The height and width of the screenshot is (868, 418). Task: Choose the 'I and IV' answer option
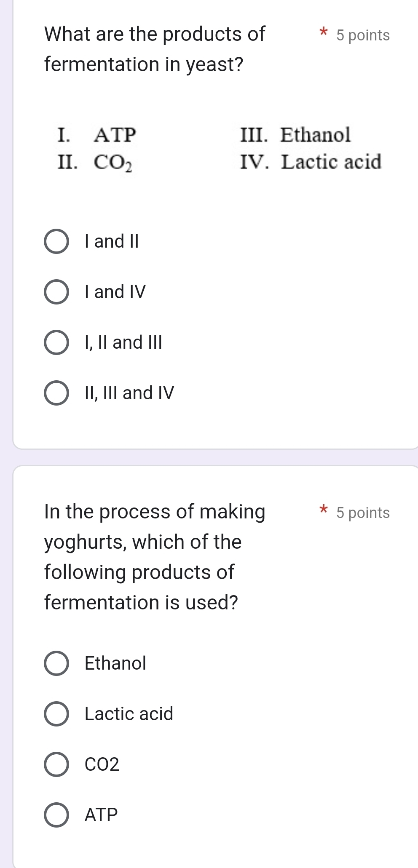(x=57, y=292)
